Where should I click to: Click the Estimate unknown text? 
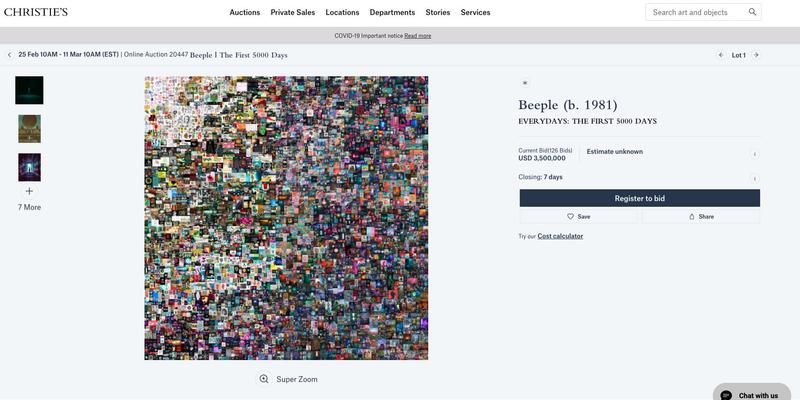(x=615, y=152)
